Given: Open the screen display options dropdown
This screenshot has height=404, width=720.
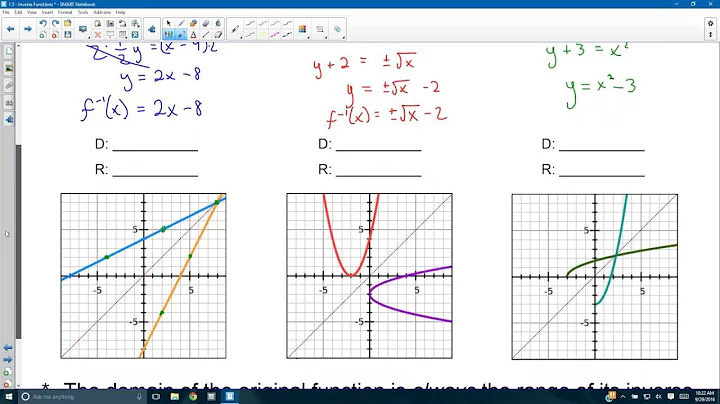Looking at the screenshot, I should click(x=83, y=29).
